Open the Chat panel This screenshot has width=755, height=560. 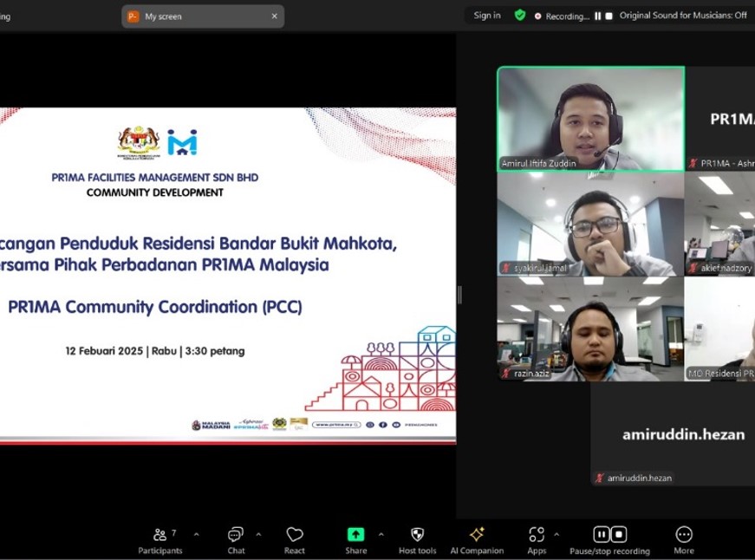236,541
